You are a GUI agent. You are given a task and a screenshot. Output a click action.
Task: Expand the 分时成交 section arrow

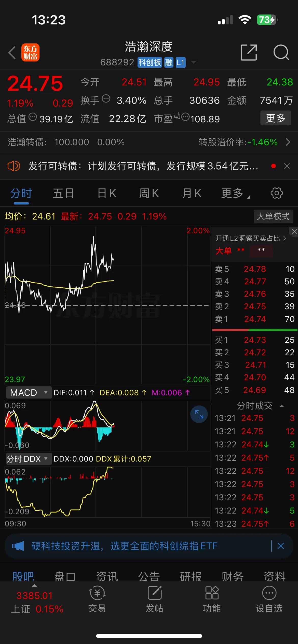click(282, 406)
